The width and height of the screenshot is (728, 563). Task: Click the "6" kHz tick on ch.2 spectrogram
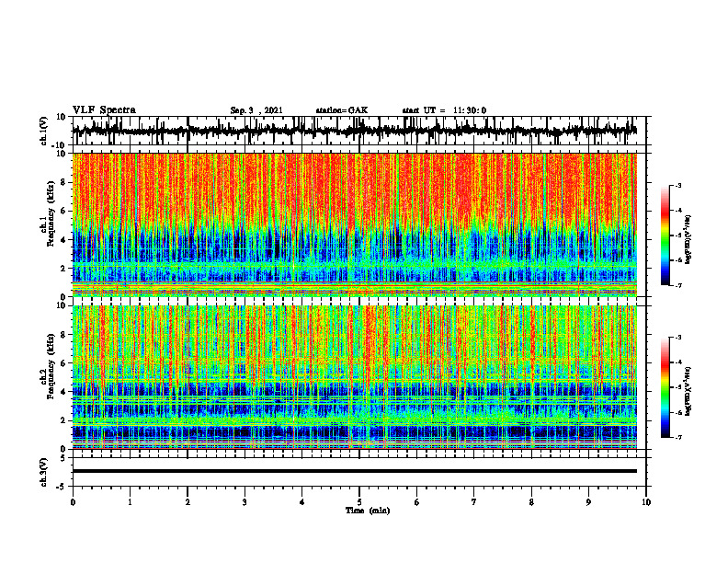tap(63, 363)
